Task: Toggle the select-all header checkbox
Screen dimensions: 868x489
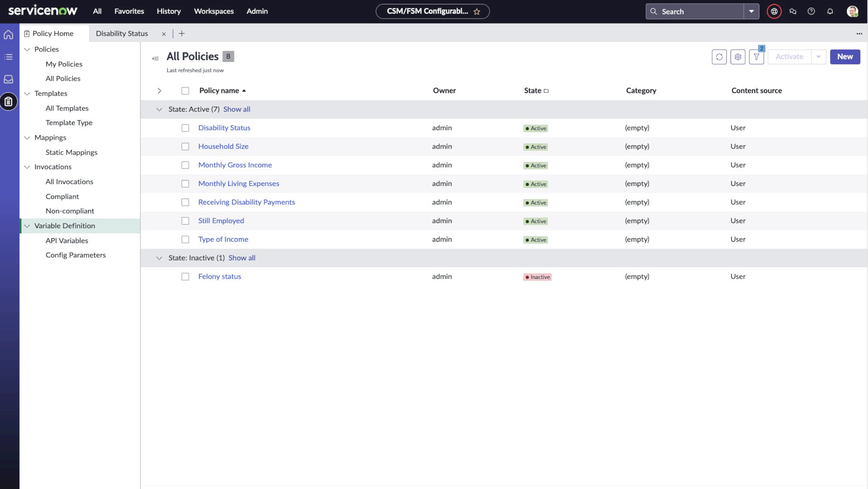Action: (185, 91)
